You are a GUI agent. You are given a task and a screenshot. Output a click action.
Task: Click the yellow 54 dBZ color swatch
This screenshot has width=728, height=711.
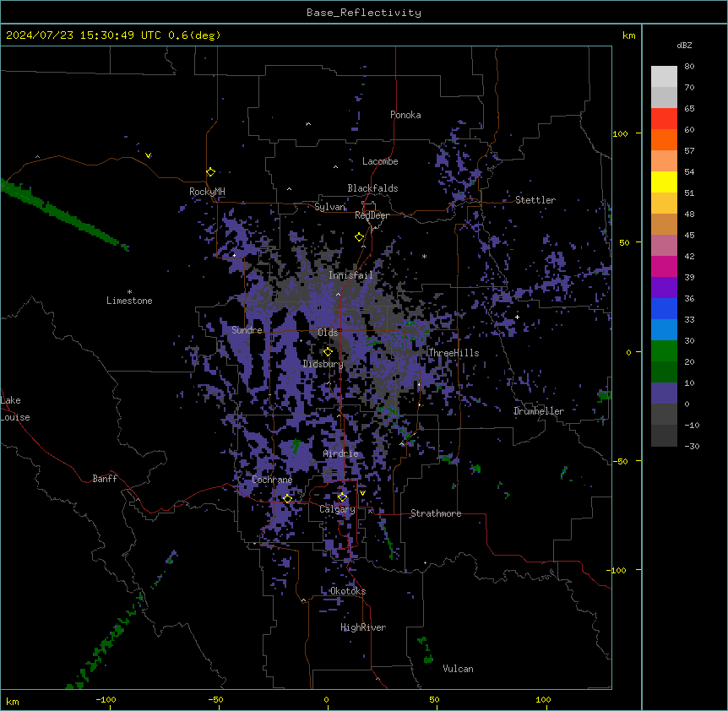[x=664, y=182]
